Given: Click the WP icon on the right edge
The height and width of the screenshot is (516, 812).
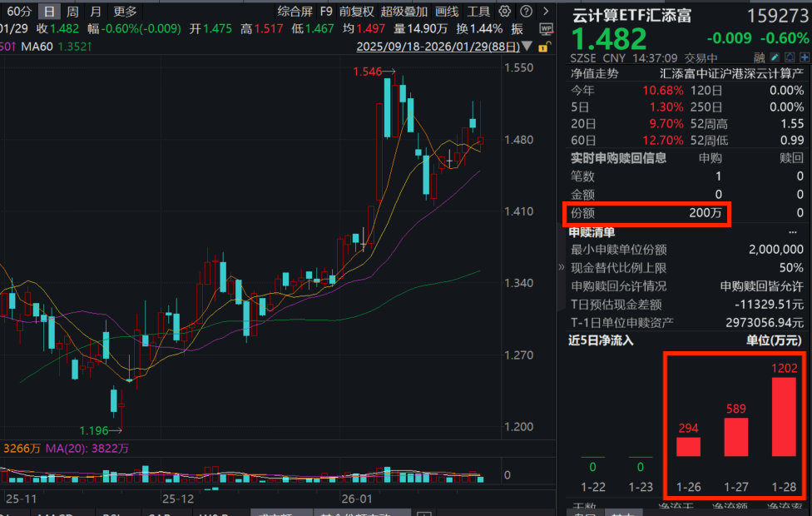Looking at the screenshot, I should point(547,28).
